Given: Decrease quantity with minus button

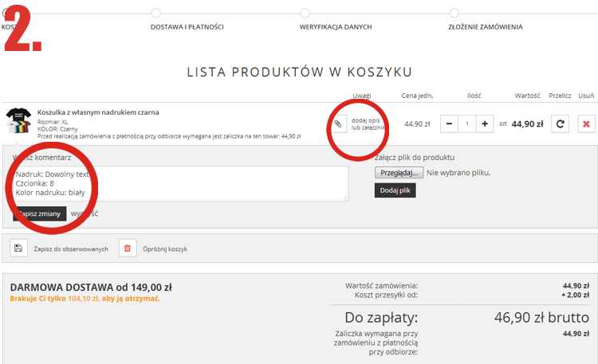Looking at the screenshot, I should pyautogui.click(x=449, y=124).
